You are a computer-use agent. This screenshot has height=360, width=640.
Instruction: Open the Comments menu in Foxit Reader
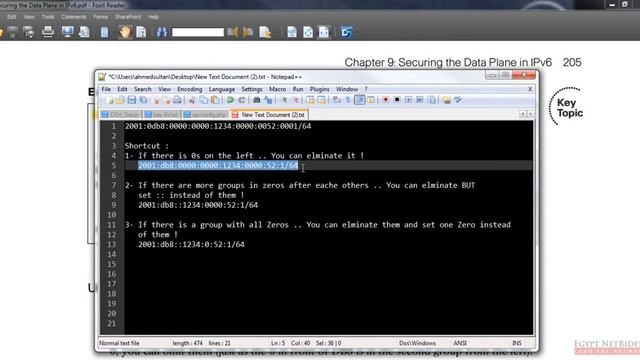pos(73,17)
